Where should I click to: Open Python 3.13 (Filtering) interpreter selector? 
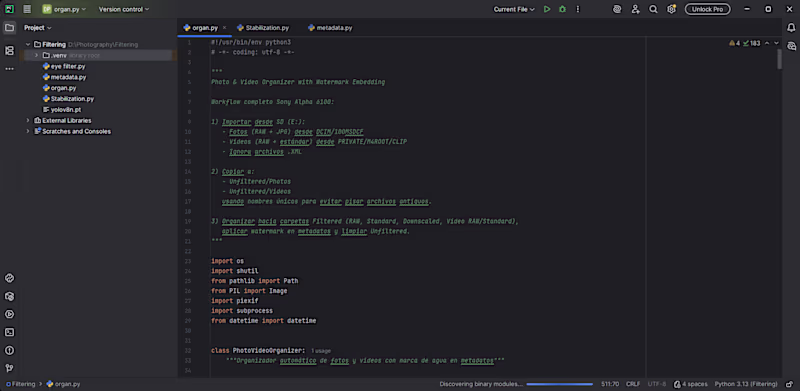point(745,384)
